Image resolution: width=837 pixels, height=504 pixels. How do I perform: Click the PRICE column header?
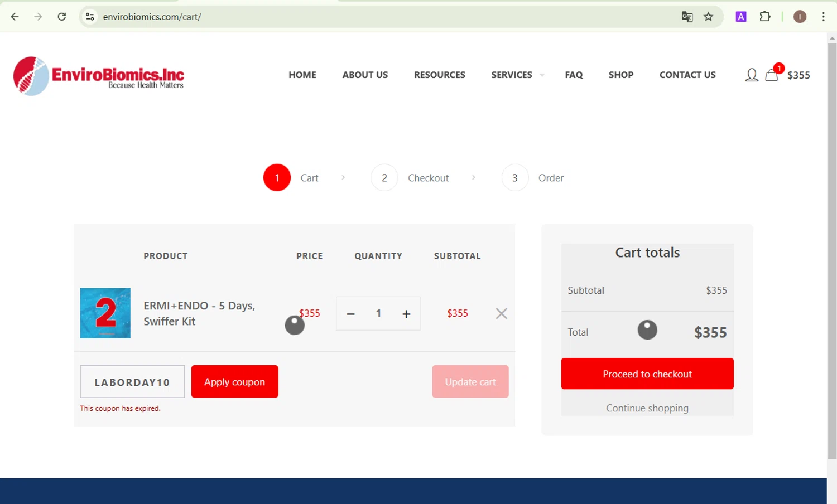click(310, 256)
